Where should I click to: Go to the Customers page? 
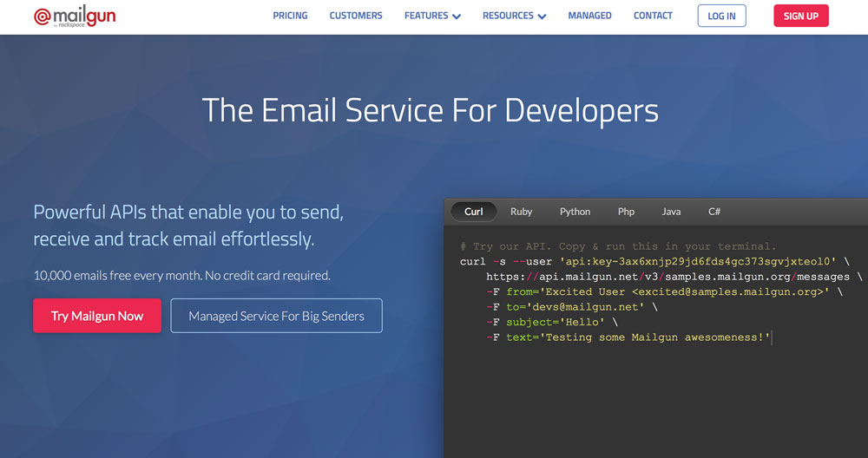click(x=356, y=16)
